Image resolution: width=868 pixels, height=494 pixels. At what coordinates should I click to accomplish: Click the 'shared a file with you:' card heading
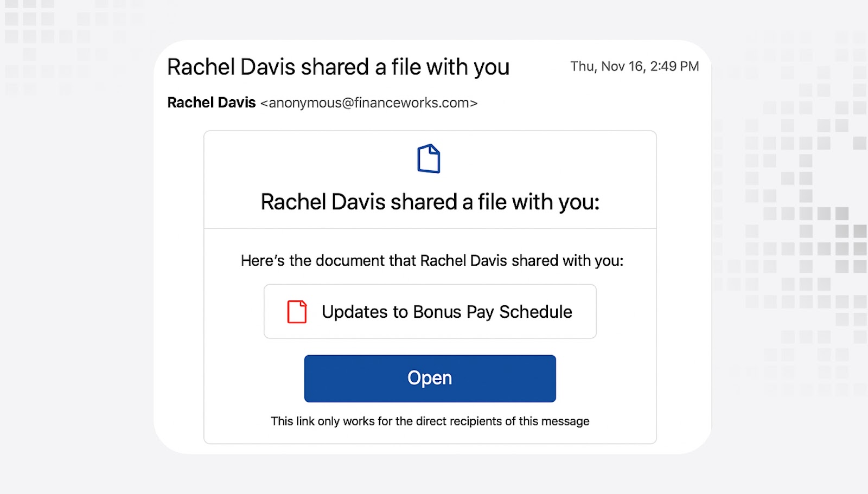495,202
